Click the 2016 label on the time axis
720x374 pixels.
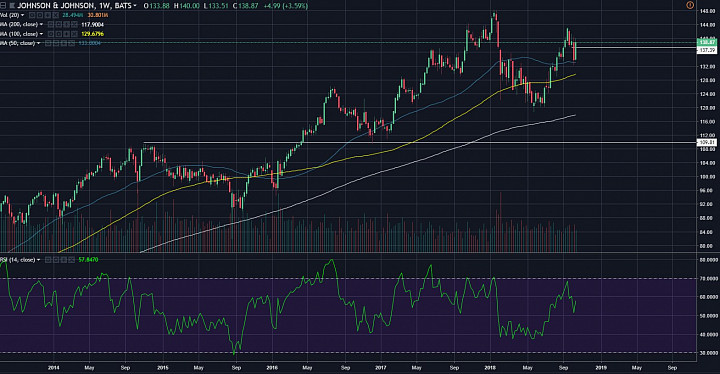click(272, 368)
